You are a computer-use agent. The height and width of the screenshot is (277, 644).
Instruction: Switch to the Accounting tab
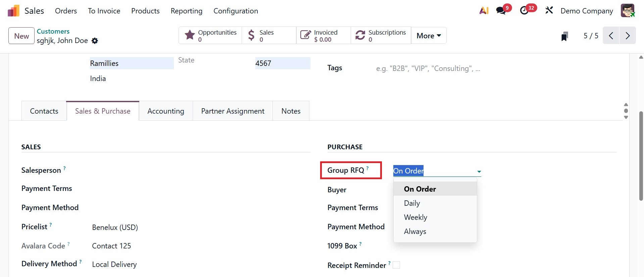click(x=166, y=111)
